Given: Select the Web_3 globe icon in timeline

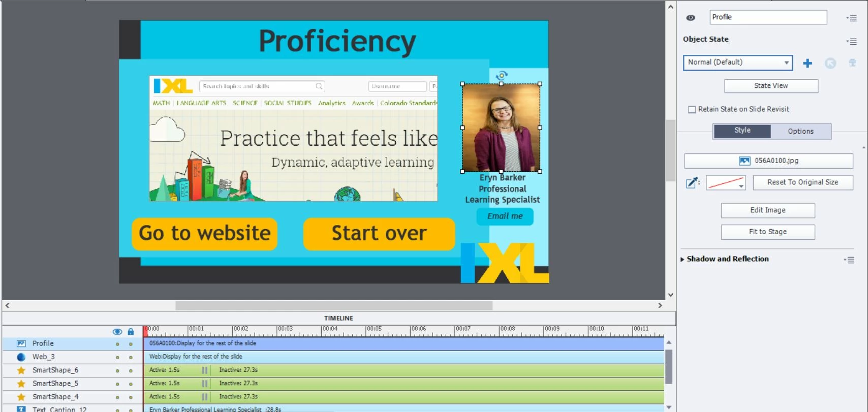Looking at the screenshot, I should (21, 357).
